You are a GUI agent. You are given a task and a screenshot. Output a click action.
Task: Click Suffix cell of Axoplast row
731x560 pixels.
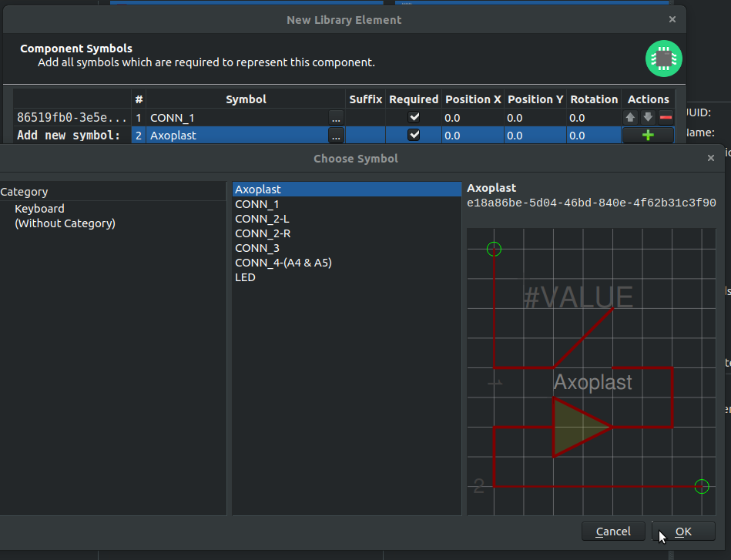click(x=365, y=136)
